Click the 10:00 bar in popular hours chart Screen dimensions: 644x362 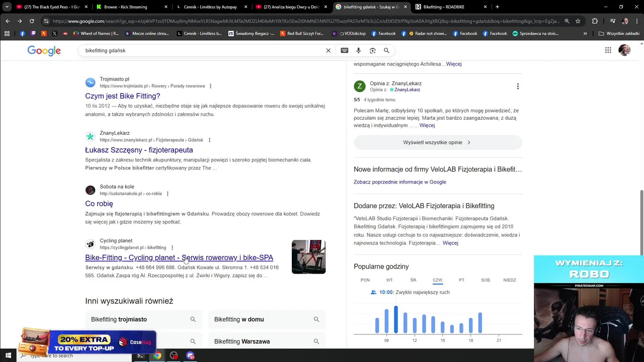[396, 319]
